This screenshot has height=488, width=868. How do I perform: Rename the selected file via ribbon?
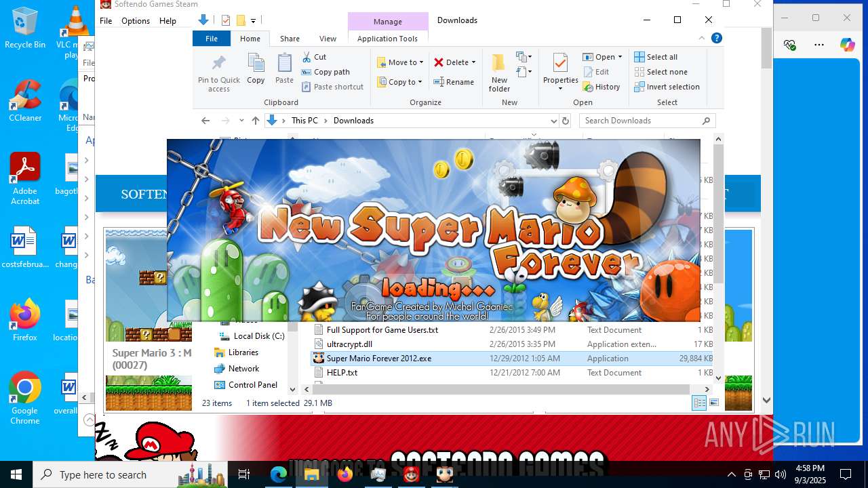[x=454, y=82]
